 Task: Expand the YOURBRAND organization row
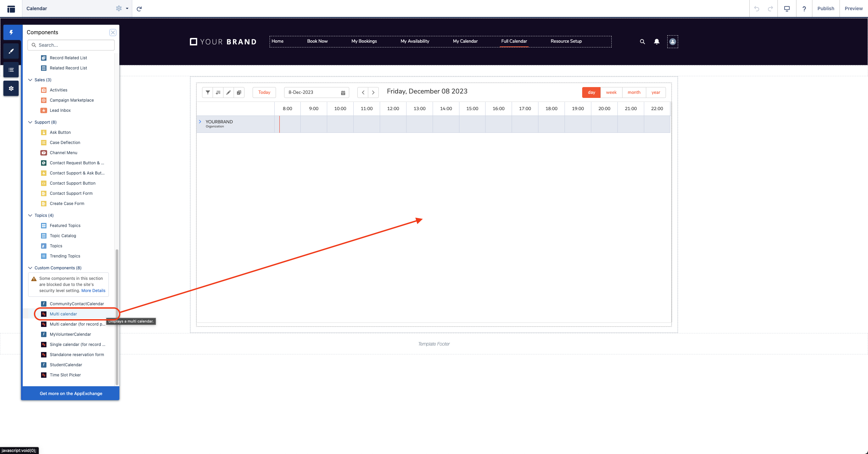click(x=200, y=122)
